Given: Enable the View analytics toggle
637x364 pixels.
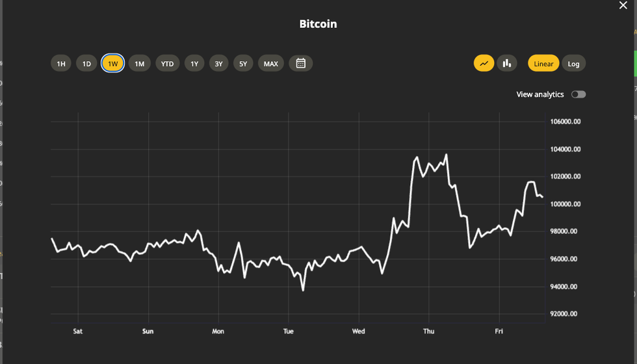Looking at the screenshot, I should tap(578, 94).
